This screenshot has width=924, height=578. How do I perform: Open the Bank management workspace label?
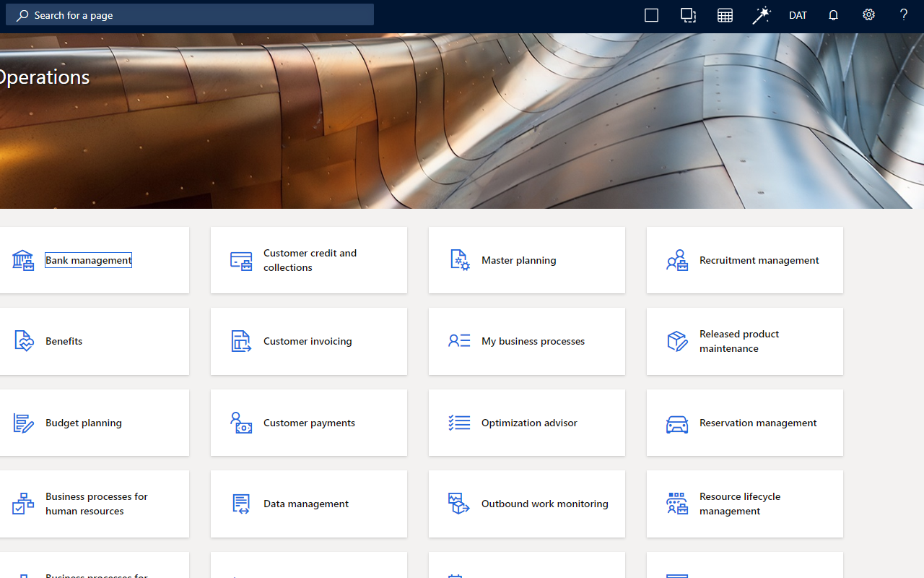pos(88,260)
